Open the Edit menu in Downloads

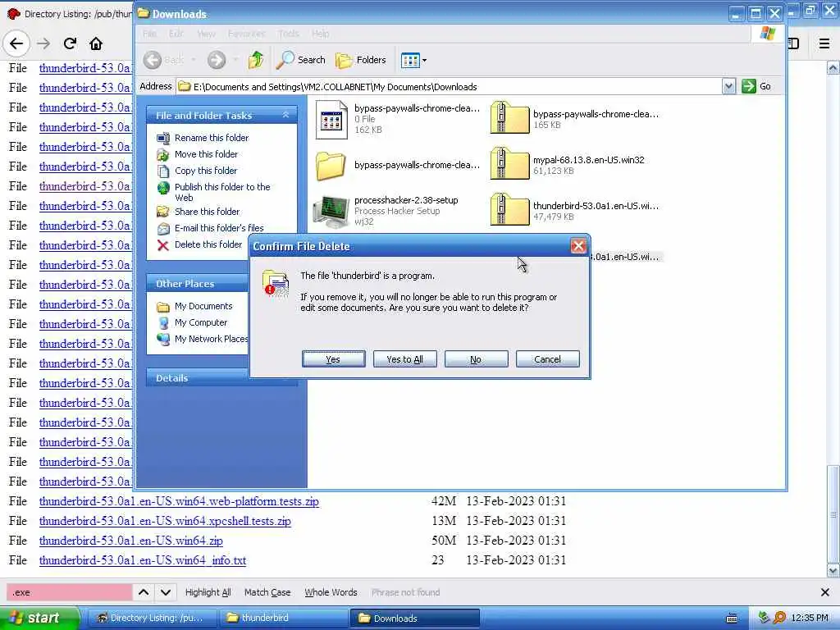pos(176,34)
